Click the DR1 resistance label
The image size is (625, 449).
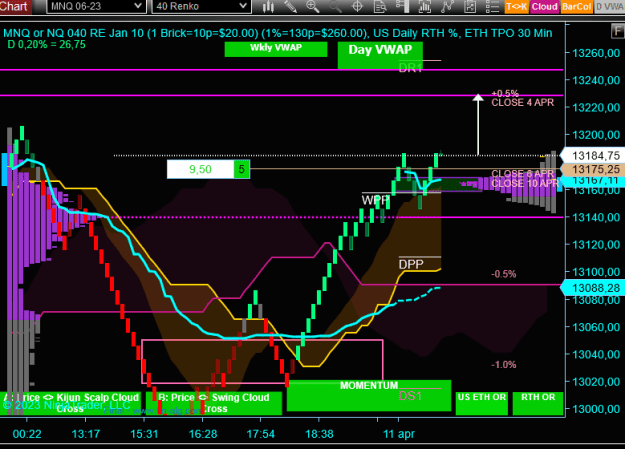[410, 68]
